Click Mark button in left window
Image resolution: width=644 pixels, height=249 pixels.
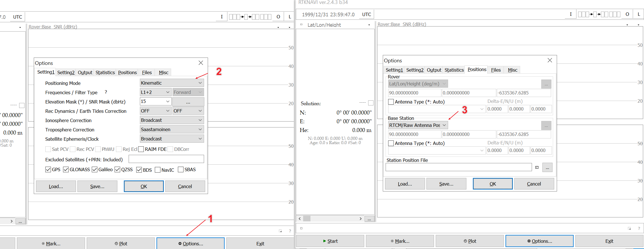(51, 243)
